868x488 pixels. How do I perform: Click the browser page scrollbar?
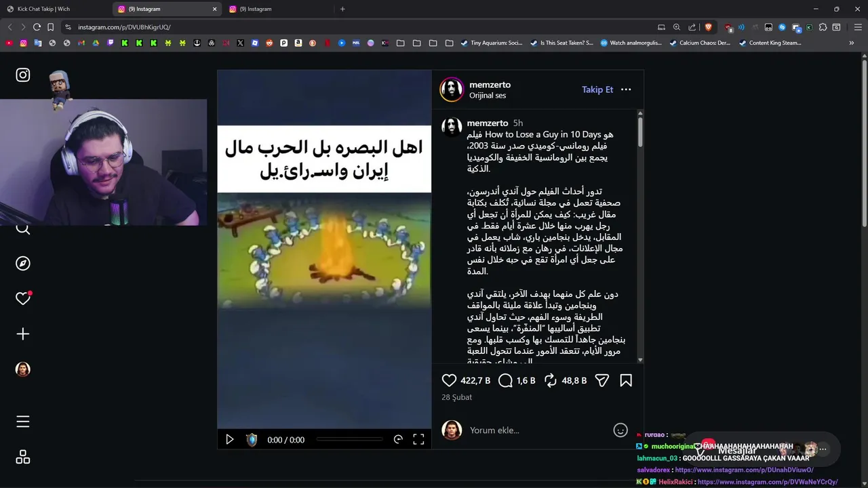click(864, 142)
